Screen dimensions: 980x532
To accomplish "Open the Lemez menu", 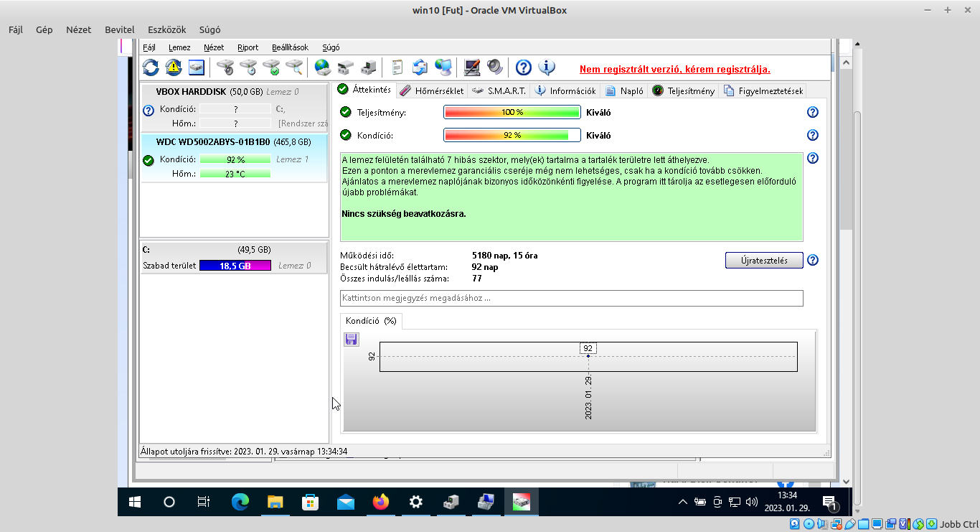I will click(179, 47).
